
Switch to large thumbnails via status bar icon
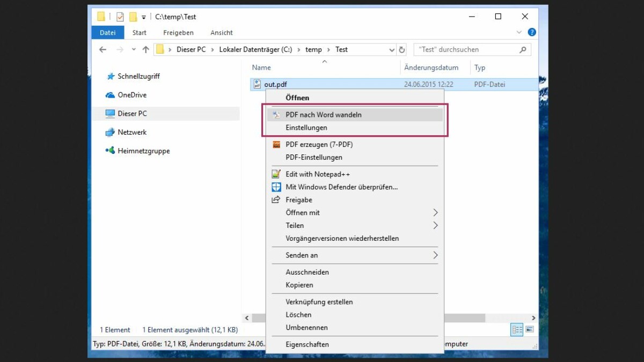(x=529, y=329)
